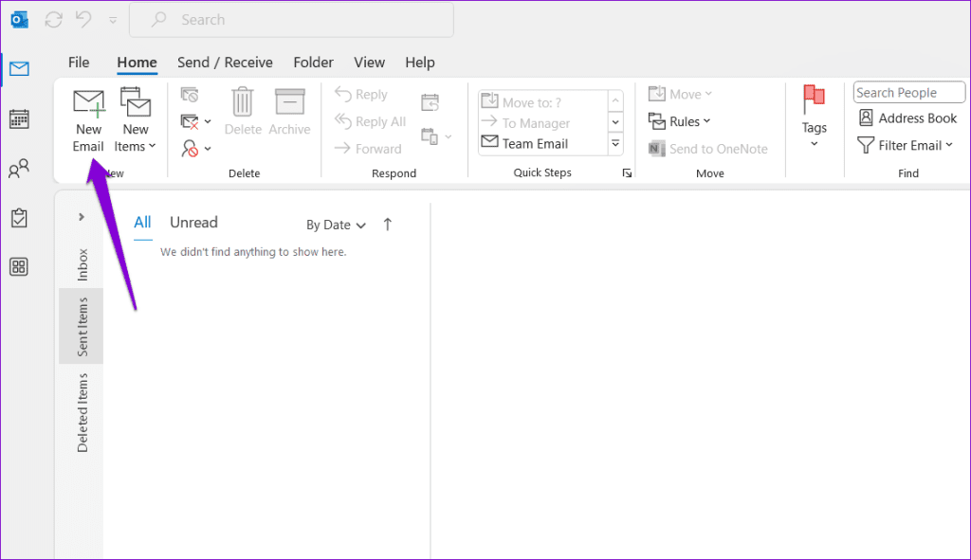
Task: Open the Inbox folder
Action: [82, 265]
